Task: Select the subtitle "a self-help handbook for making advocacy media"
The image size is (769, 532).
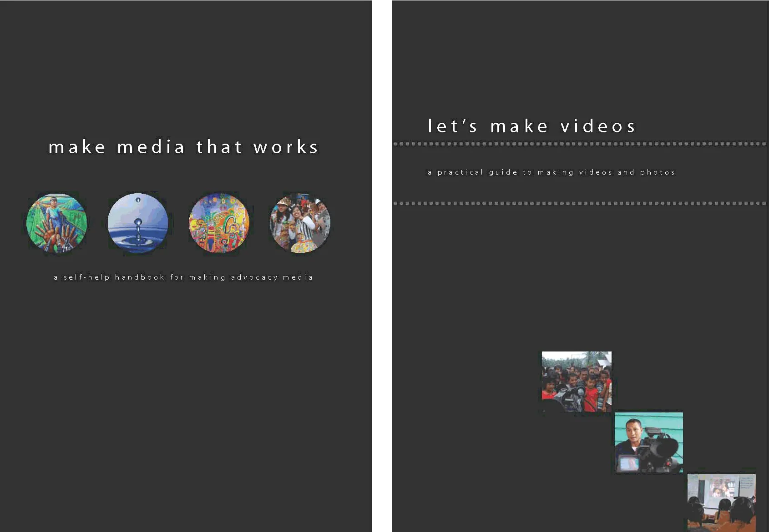Action: pos(183,277)
